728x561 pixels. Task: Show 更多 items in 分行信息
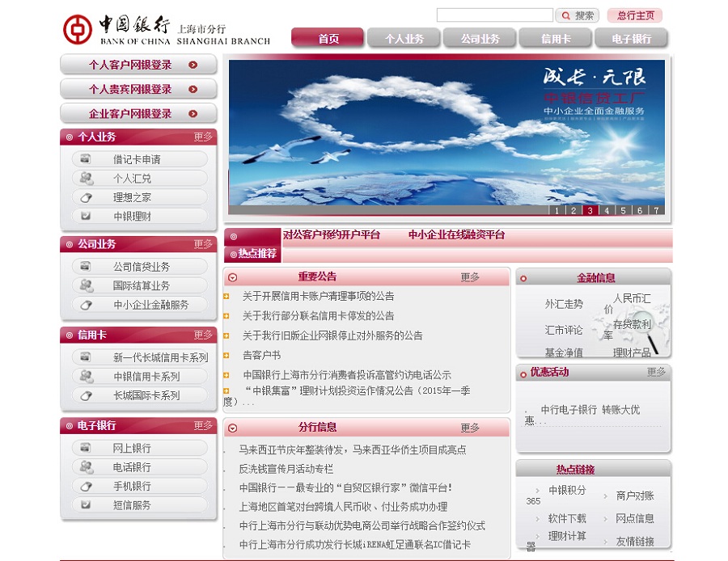click(x=470, y=428)
